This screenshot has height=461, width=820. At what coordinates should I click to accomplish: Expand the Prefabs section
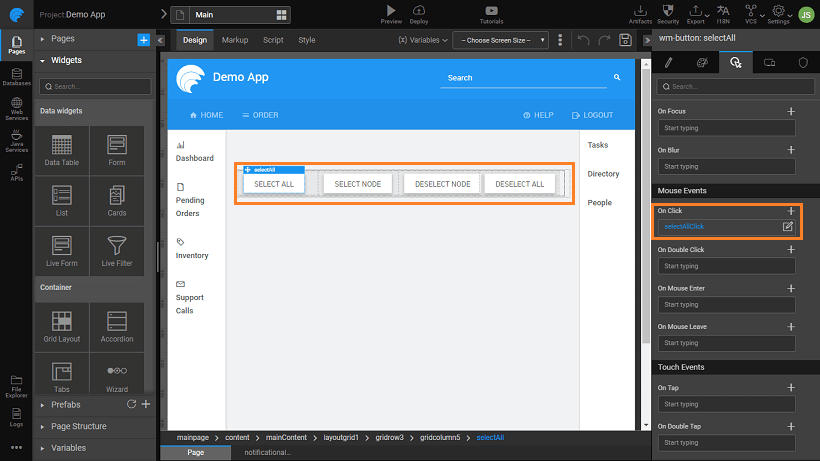click(65, 405)
